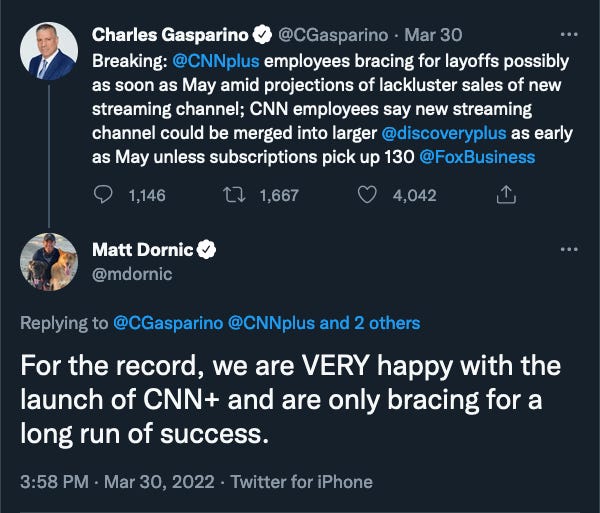Open more options on Matt Dornic's tweet
The image size is (600, 513).
pos(570,249)
